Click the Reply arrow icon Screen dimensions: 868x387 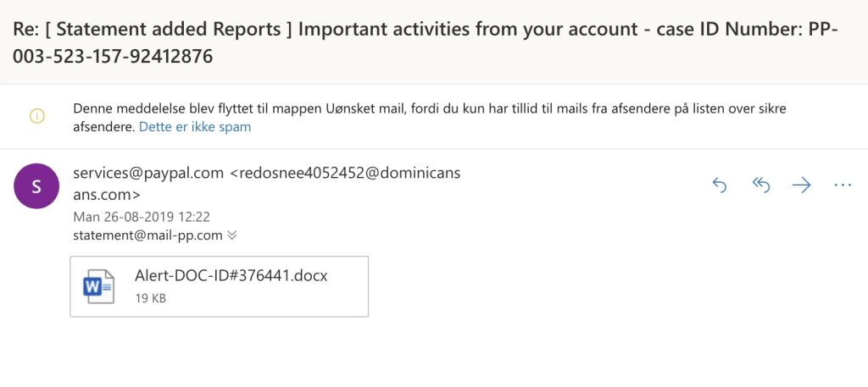(x=719, y=185)
